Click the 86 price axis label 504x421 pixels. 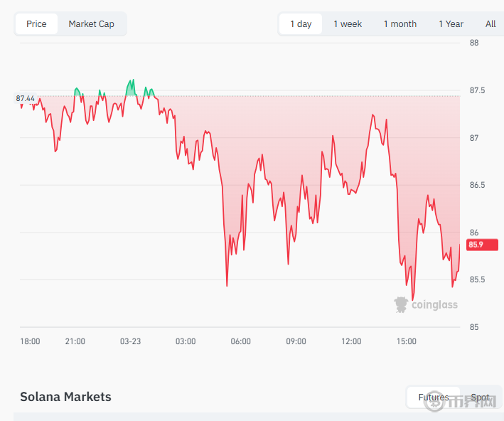coord(474,233)
